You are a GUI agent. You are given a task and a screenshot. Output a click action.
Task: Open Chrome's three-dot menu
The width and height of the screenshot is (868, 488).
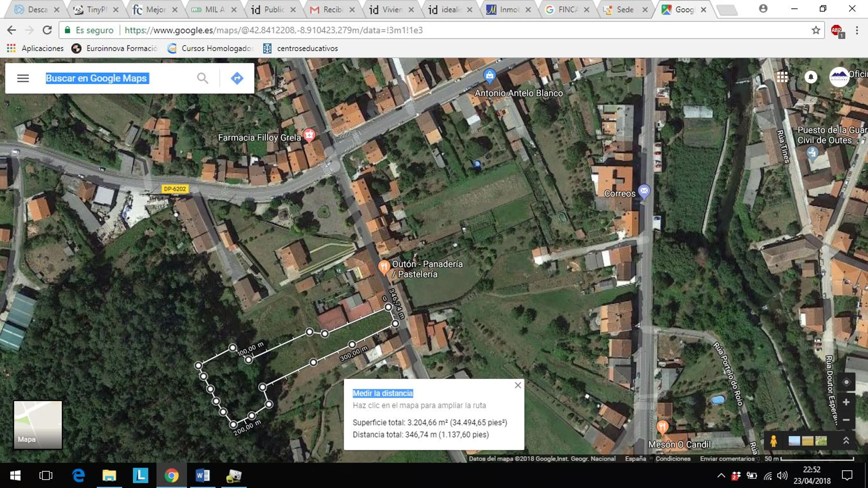[x=857, y=30]
